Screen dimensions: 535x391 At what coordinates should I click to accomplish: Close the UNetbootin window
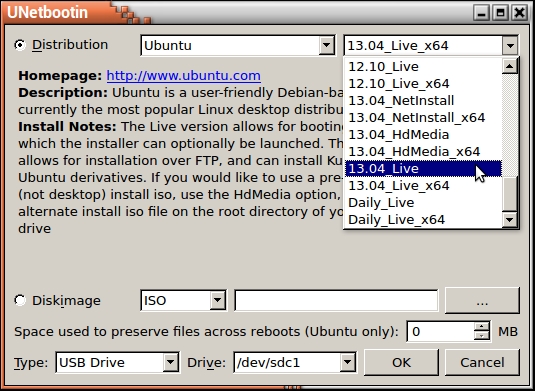[x=520, y=13]
